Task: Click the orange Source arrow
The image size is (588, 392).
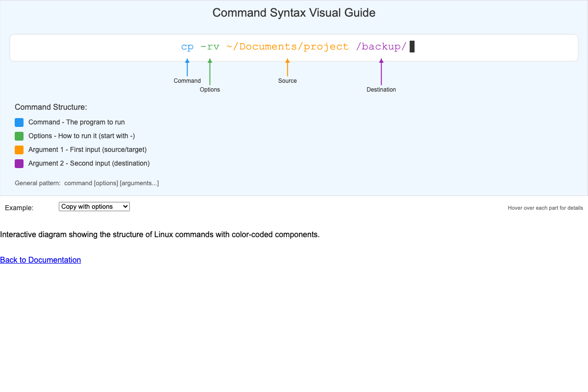Action: [287, 66]
